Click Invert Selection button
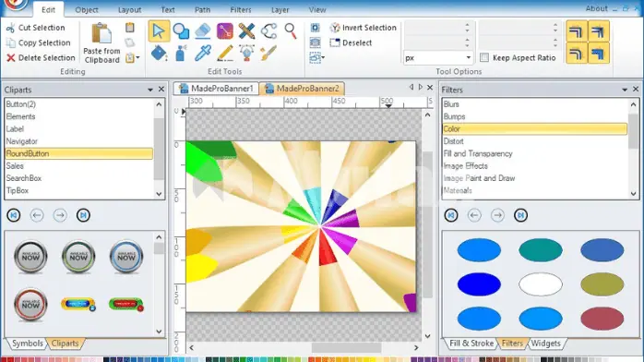Viewport: 644px width, 362px height. (364, 28)
